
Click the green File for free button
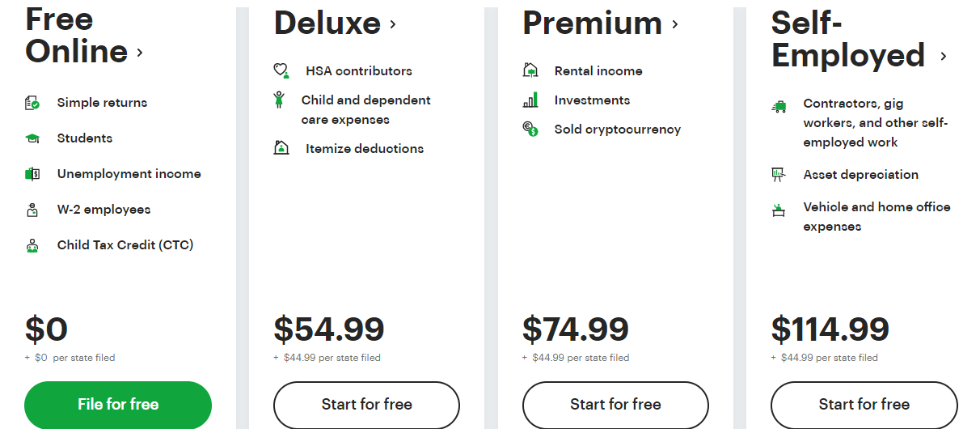tap(118, 404)
